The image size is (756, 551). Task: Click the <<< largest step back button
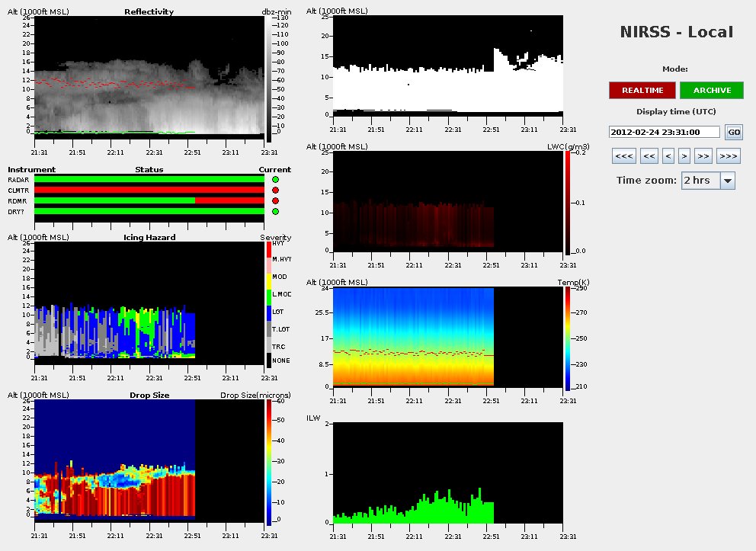[x=623, y=157]
